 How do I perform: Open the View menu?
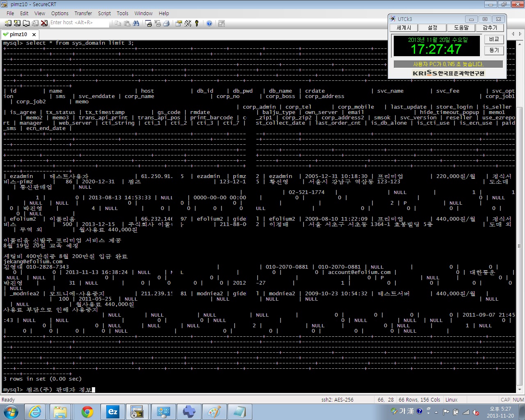tap(40, 13)
